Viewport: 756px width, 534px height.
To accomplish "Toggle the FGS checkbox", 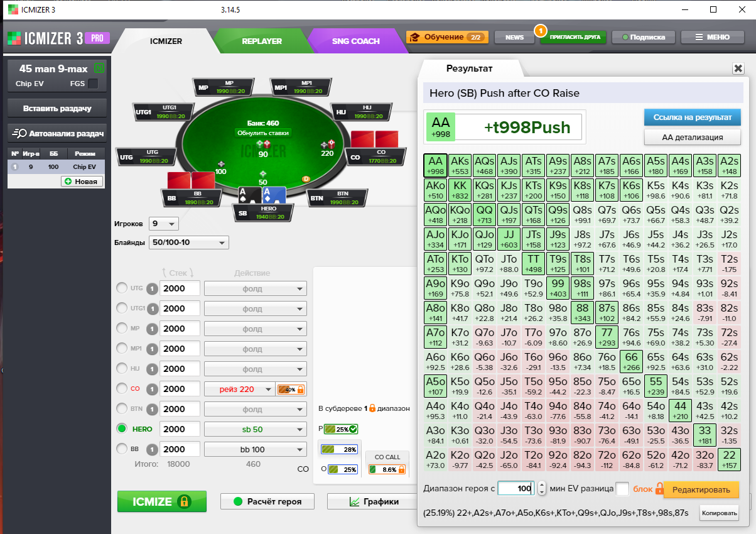I will (93, 84).
